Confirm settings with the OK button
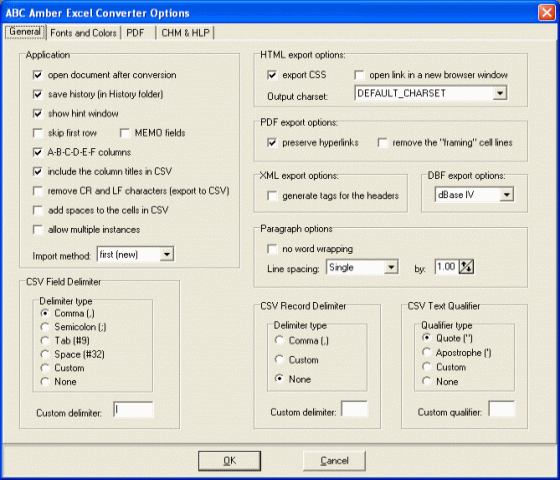Screen dimensions: 560x480 (229, 461)
